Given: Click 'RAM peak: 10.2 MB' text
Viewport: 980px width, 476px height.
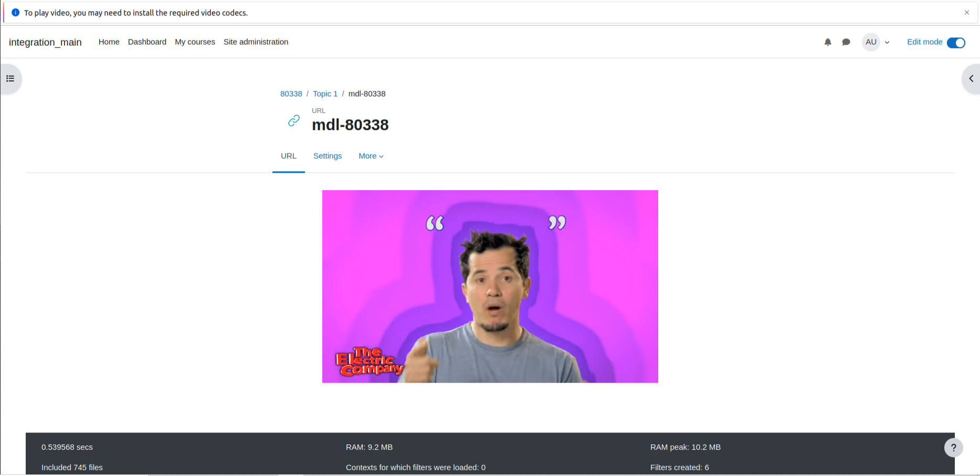Looking at the screenshot, I should click(686, 447).
